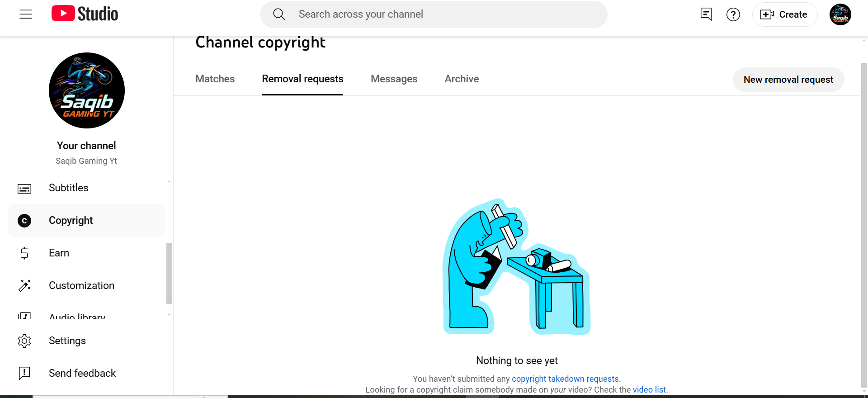Image resolution: width=868 pixels, height=398 pixels.
Task: Switch to the Messages tab
Action: (x=394, y=79)
